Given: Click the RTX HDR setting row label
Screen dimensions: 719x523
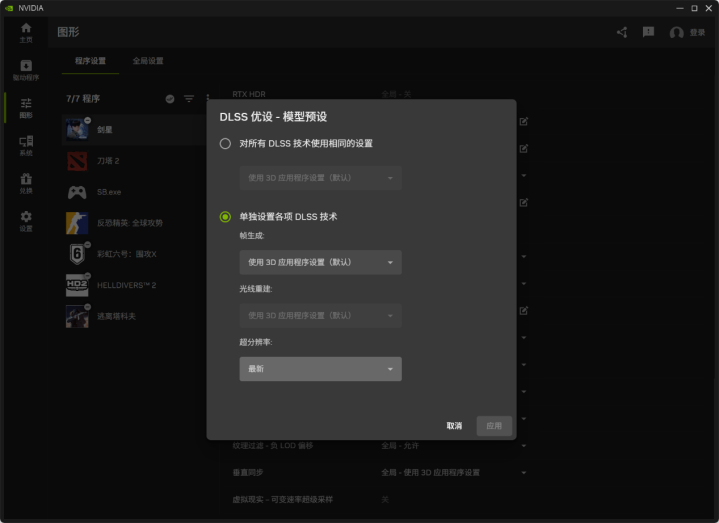Looking at the screenshot, I should coord(249,94).
